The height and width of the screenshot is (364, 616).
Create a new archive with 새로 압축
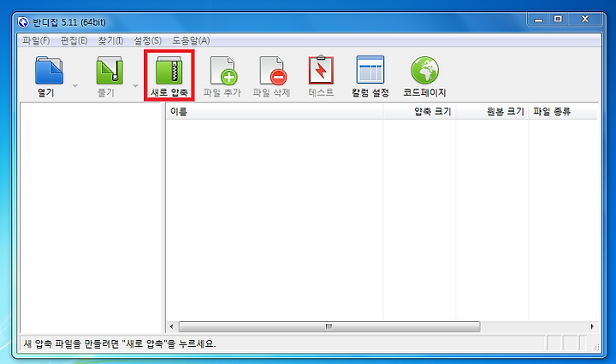[169, 75]
